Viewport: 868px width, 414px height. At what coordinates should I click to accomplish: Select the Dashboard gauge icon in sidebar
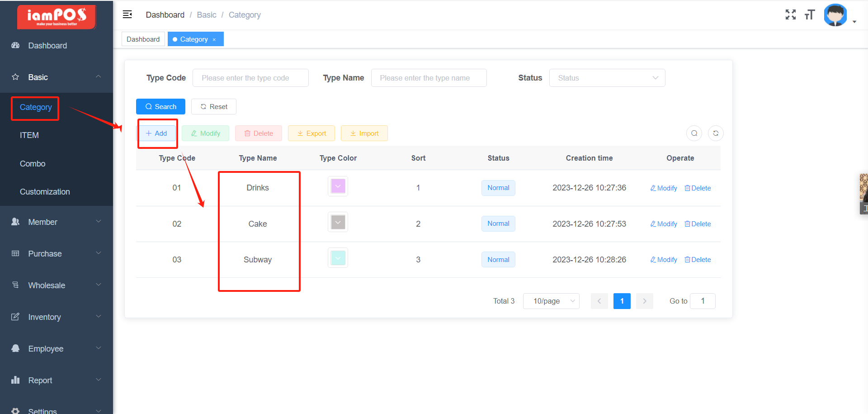tap(15, 45)
